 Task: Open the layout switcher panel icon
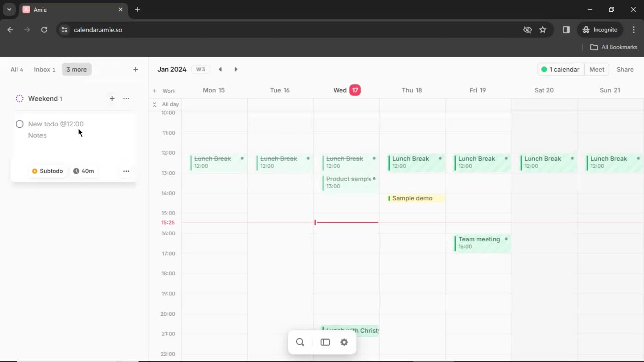pyautogui.click(x=325, y=342)
